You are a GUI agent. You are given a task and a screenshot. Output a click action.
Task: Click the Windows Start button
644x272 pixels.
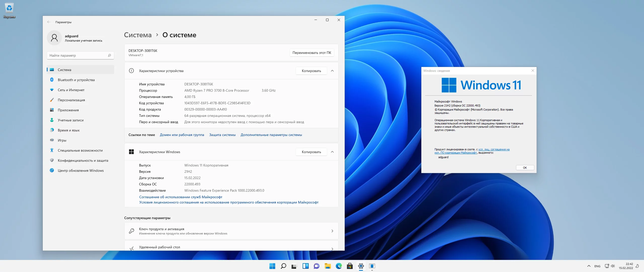point(272,266)
